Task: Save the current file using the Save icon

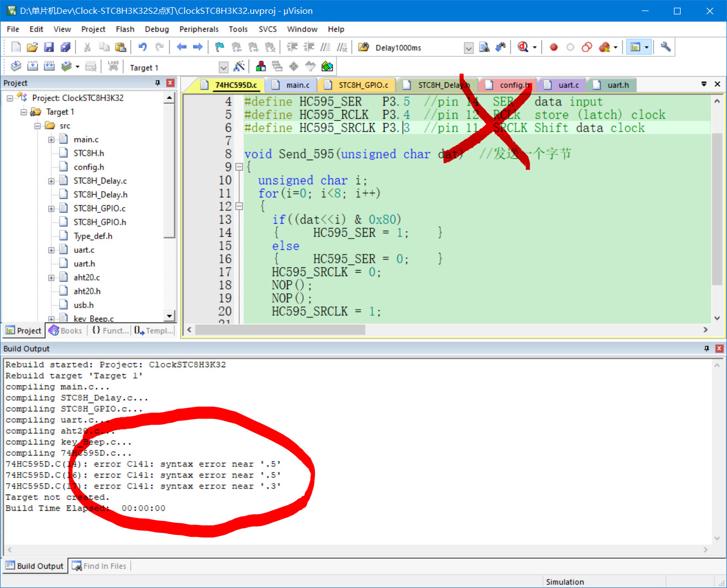Action: pyautogui.click(x=49, y=47)
